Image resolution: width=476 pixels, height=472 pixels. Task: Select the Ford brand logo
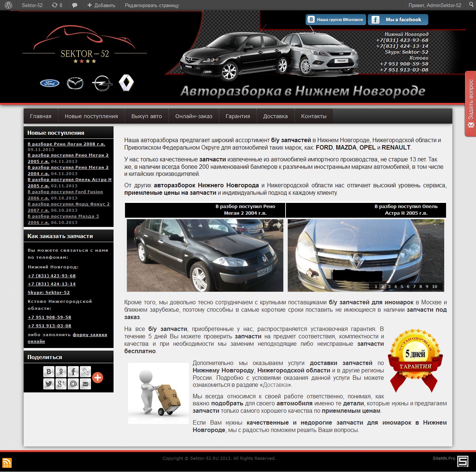point(50,83)
